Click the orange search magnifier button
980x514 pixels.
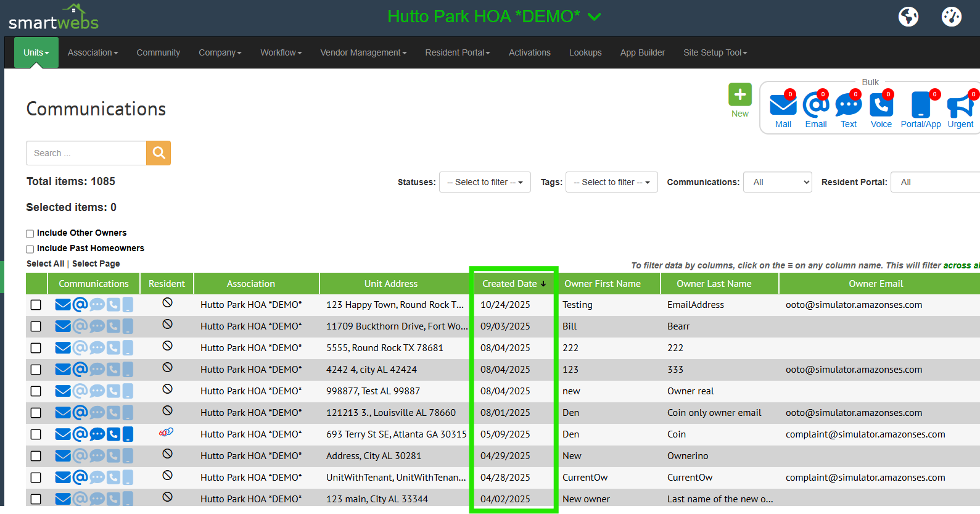pyautogui.click(x=159, y=153)
